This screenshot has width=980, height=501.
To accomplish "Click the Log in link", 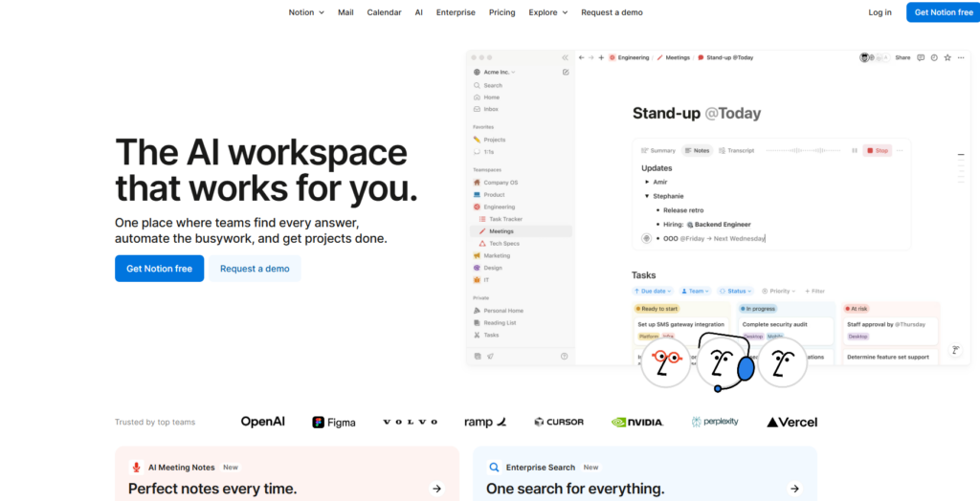I will tap(880, 12).
